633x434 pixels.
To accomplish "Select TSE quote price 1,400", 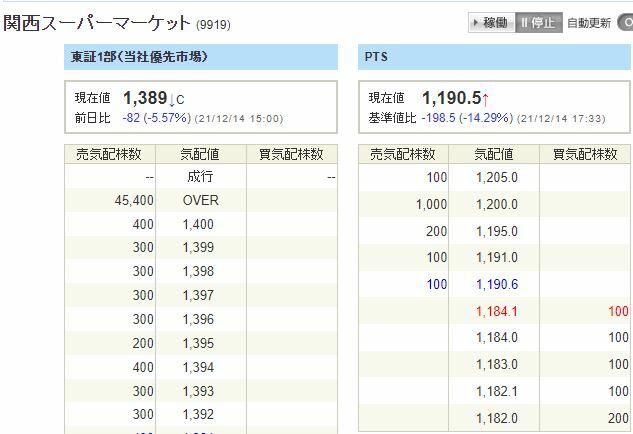I will click(198, 224).
